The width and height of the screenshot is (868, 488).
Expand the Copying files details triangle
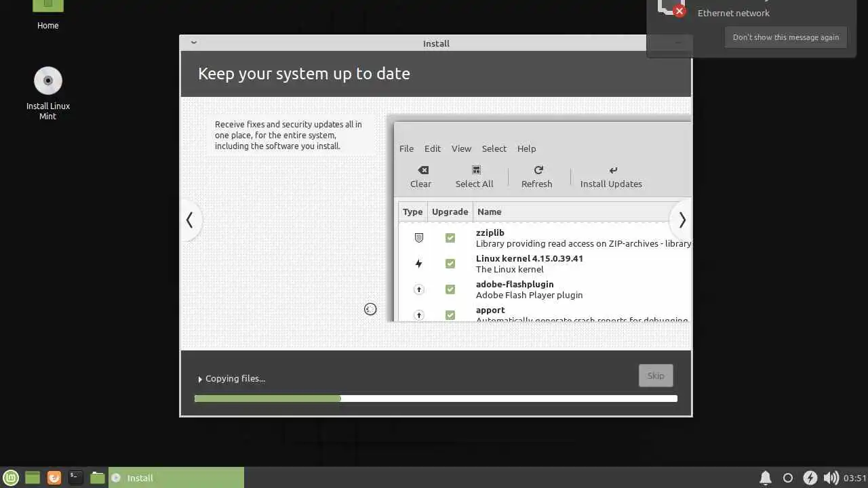pos(200,380)
